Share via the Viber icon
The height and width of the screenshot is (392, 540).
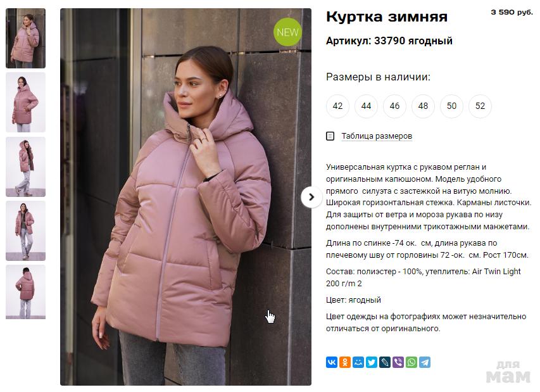[x=398, y=362]
